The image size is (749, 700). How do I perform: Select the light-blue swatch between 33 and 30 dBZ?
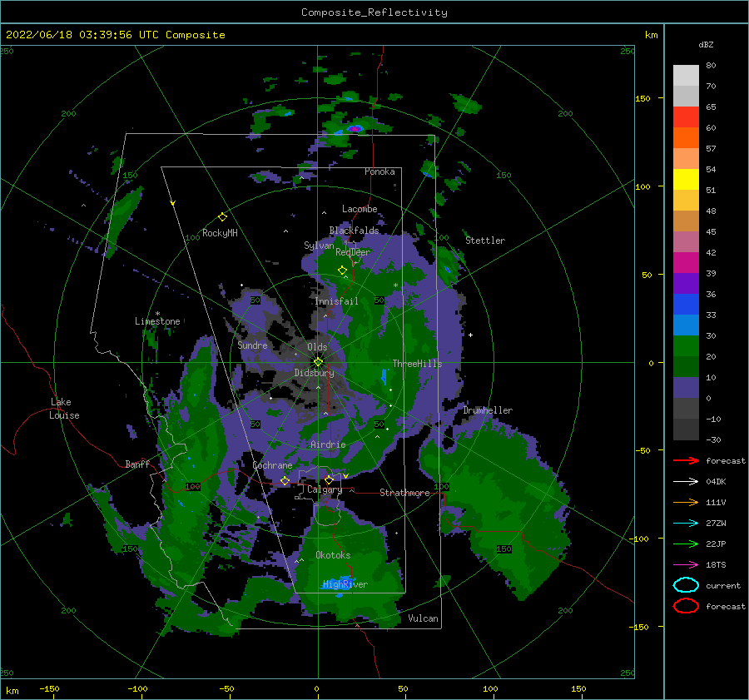(686, 325)
